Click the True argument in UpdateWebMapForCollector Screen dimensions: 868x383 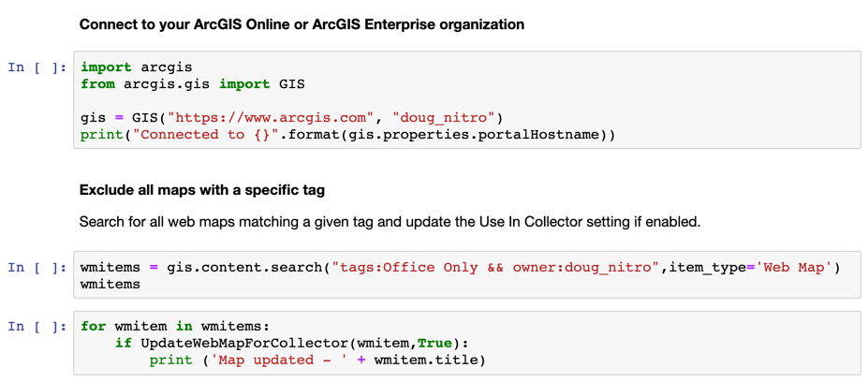[434, 343]
